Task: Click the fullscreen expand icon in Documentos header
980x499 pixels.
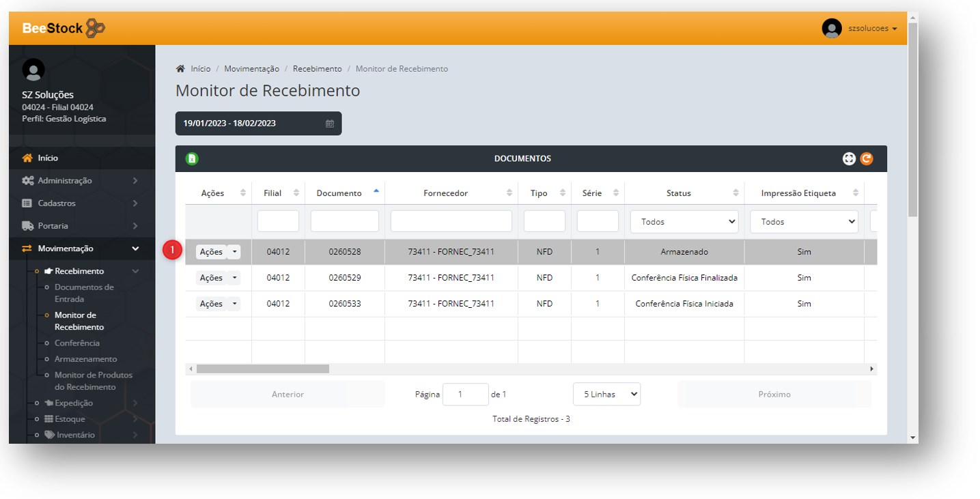Action: 849,158
